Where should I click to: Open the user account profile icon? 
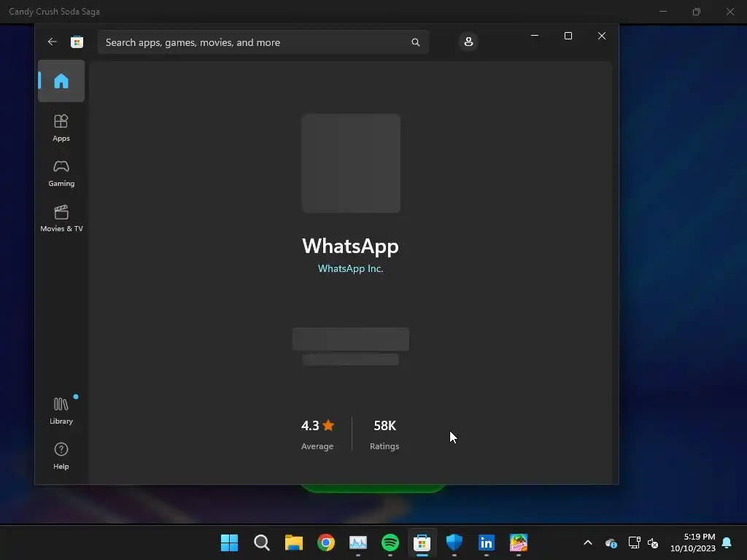pos(468,42)
